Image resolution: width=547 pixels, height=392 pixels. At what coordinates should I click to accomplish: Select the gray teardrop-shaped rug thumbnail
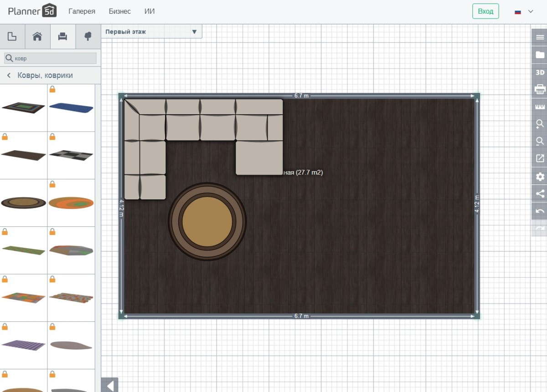[x=71, y=345]
